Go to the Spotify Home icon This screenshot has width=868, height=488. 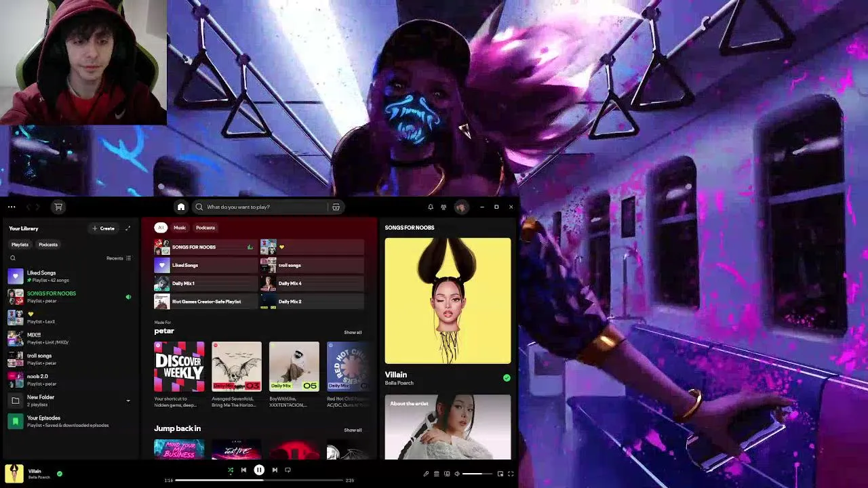click(181, 207)
